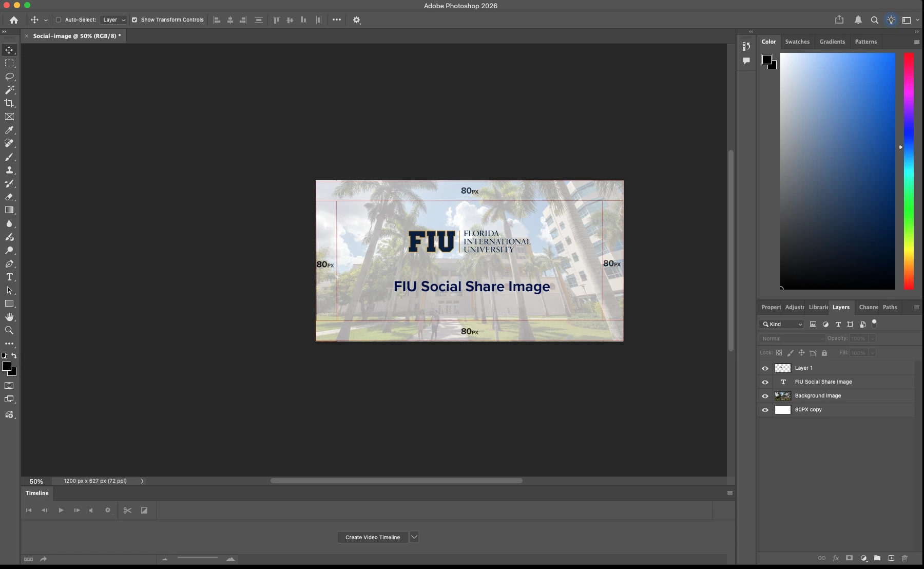Expand the Create Video Timeline options arrow
This screenshot has width=924, height=569.
(414, 537)
